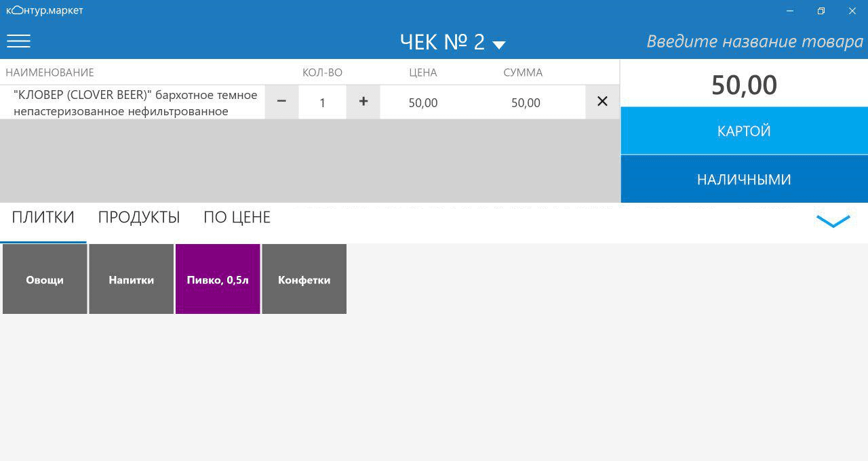Image resolution: width=868 pixels, height=461 pixels.
Task: Select the purple Пивко, 0,5л tile
Action: pos(218,279)
